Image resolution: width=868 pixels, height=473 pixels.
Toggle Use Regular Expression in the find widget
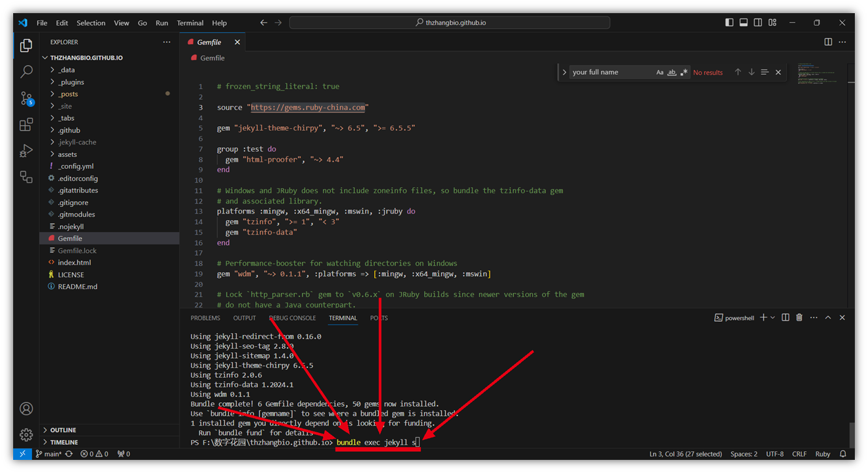pos(684,72)
